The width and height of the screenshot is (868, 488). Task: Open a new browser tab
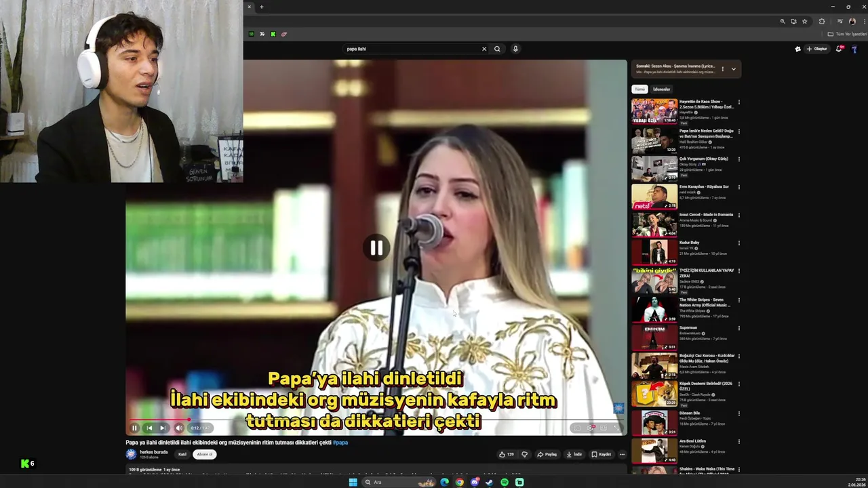(x=261, y=7)
